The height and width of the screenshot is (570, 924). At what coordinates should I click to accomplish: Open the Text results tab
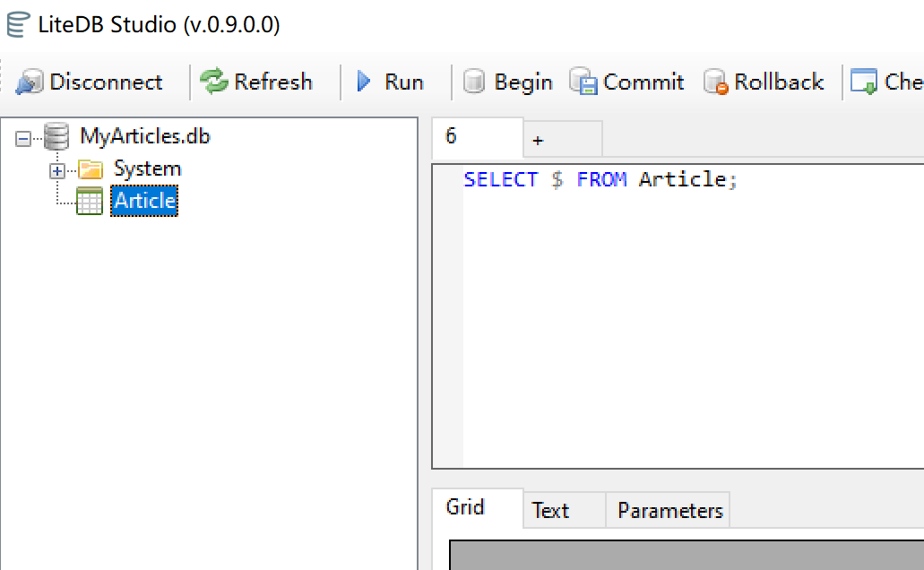[x=564, y=510]
